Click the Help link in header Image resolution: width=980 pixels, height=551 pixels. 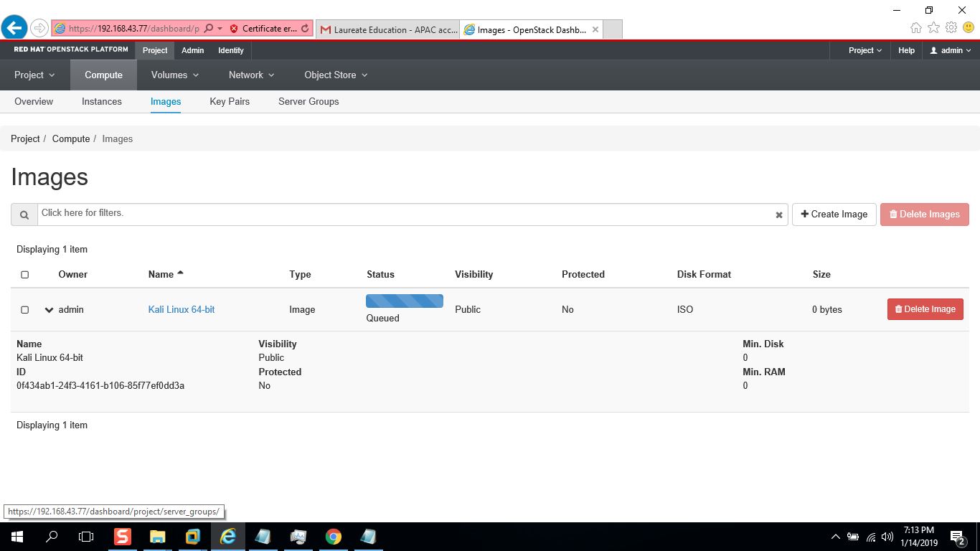pos(907,50)
